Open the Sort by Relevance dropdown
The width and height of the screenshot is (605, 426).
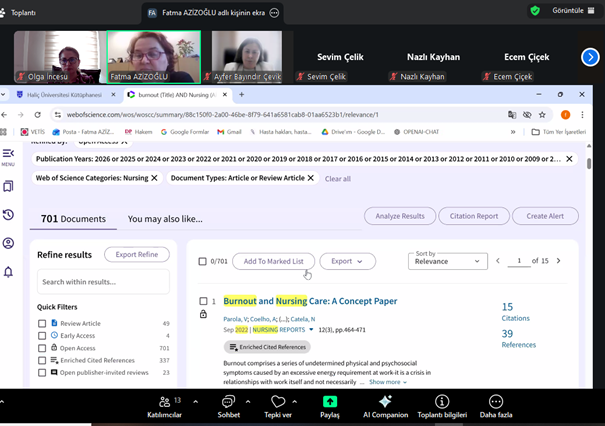(x=447, y=261)
